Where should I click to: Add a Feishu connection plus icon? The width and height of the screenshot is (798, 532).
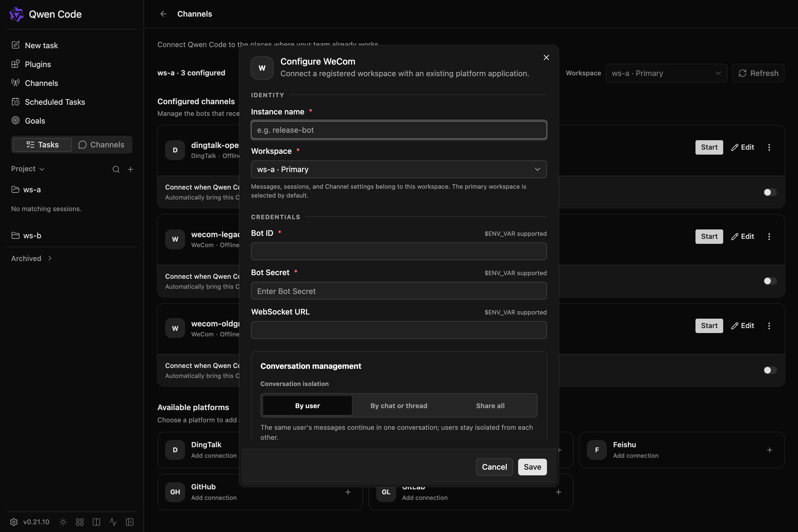[769, 450]
